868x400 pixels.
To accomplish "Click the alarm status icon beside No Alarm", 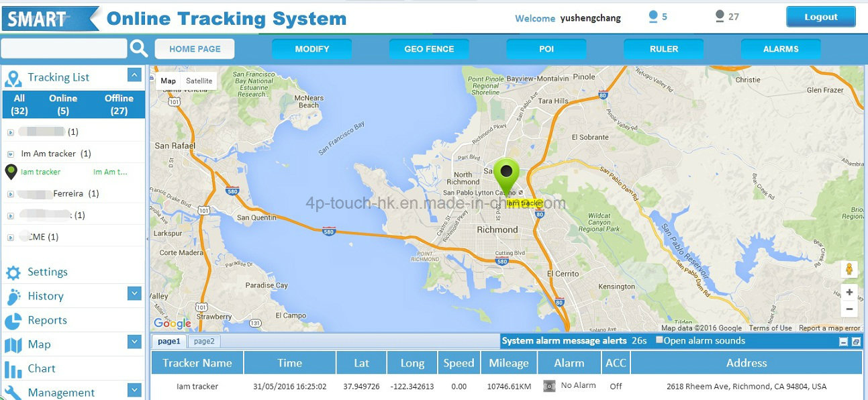I will tap(549, 386).
